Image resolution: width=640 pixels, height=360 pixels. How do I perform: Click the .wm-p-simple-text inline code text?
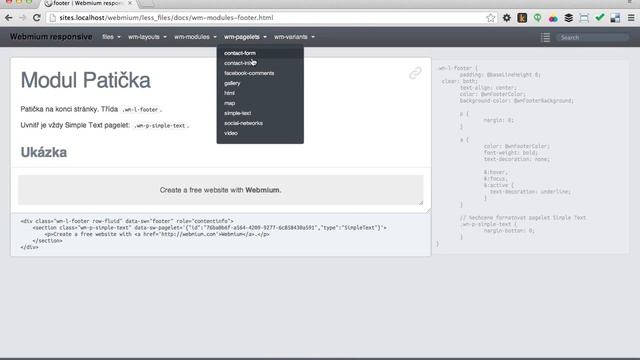pyautogui.click(x=160, y=126)
